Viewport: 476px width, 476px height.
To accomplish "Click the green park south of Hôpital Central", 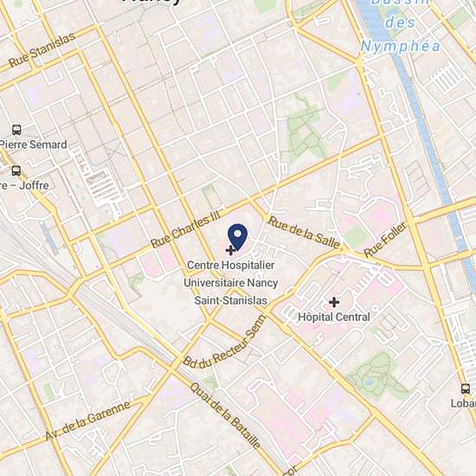I will click(x=376, y=376).
